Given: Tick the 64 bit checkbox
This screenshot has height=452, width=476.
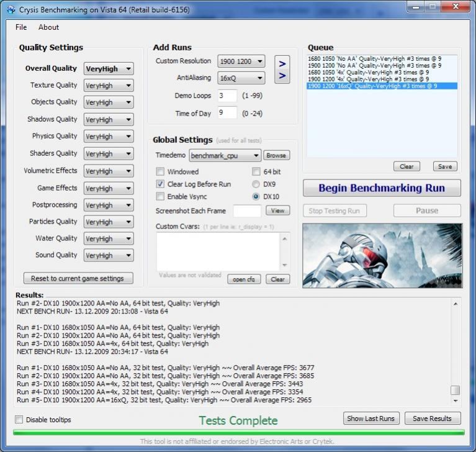Looking at the screenshot, I should coord(256,171).
